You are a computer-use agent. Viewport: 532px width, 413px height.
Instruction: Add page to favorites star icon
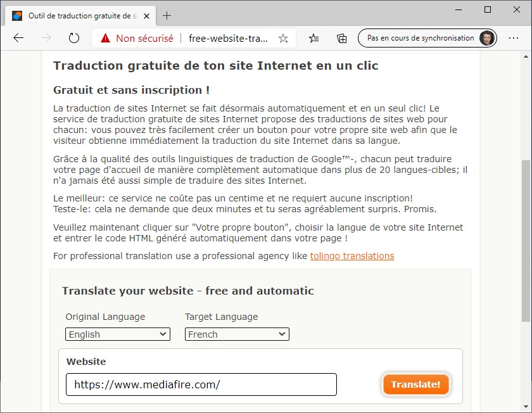[x=283, y=38]
